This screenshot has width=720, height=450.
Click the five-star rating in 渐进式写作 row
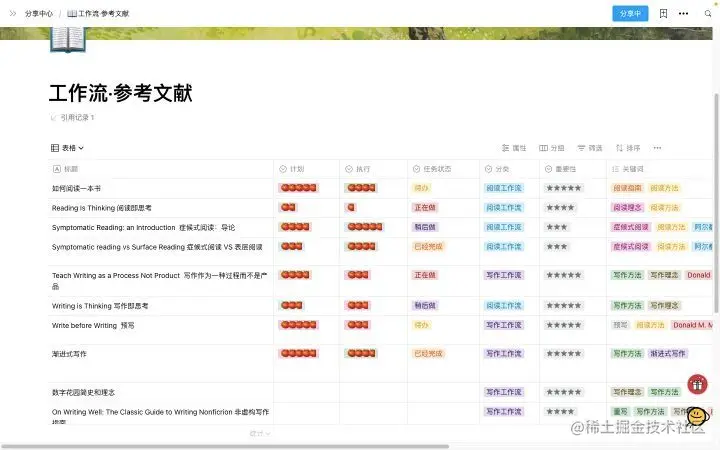coord(564,354)
